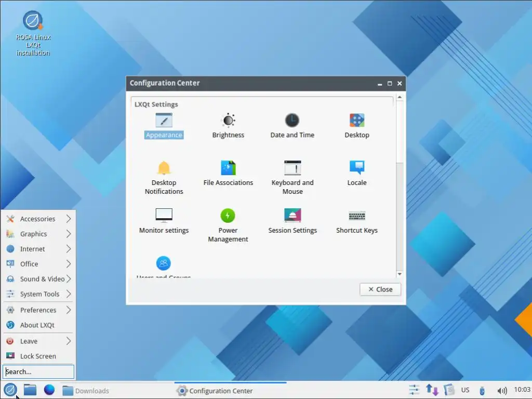This screenshot has width=532, height=399.
Task: Expand the Sound & Video submenu
Action: pos(38,278)
